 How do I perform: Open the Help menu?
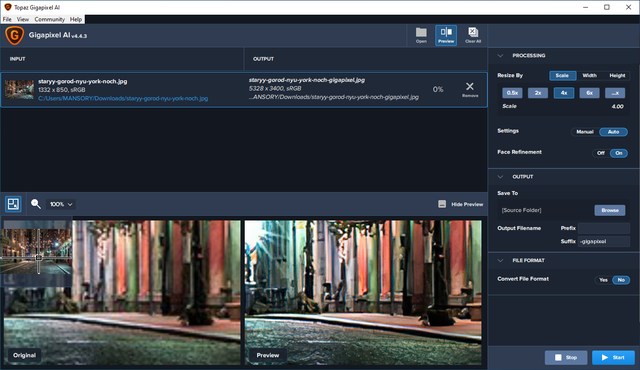(76, 19)
